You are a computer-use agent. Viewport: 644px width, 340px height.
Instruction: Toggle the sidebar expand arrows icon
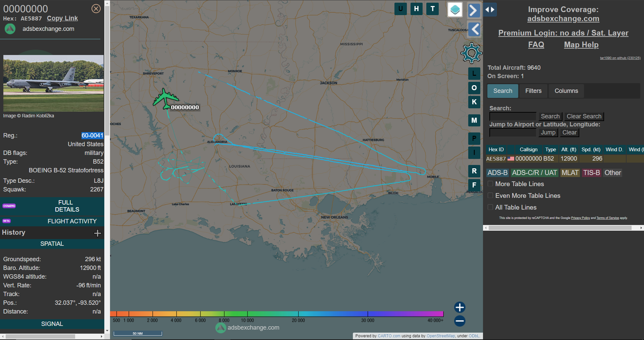tap(490, 10)
